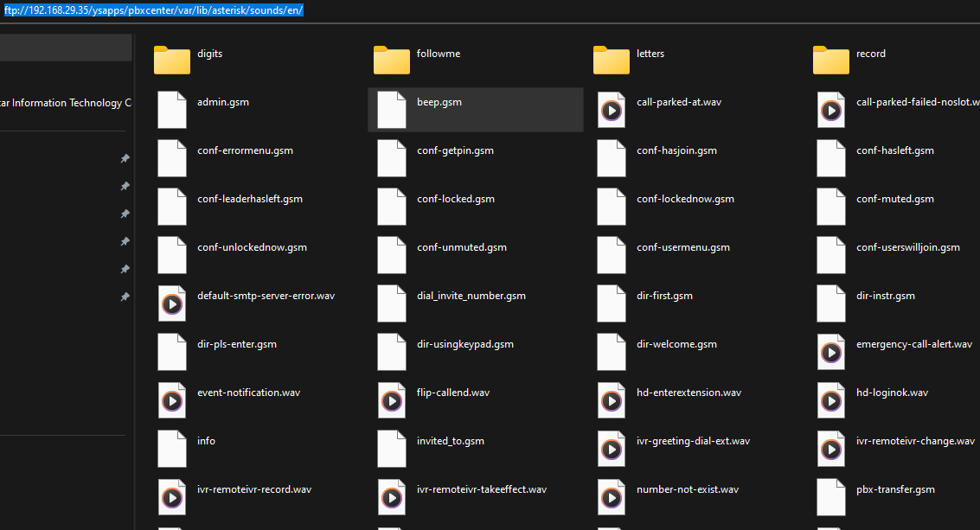Select the beep.gsm file icon

(392, 110)
